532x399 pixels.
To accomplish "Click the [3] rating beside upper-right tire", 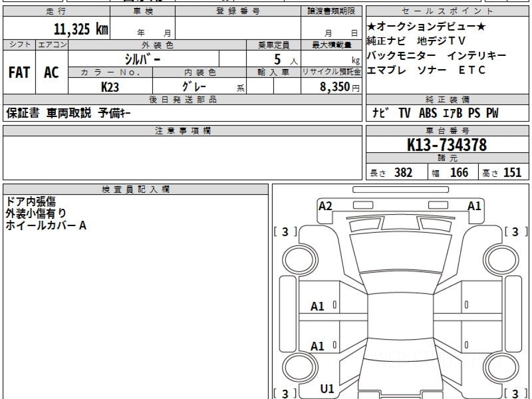I will 515,232.
